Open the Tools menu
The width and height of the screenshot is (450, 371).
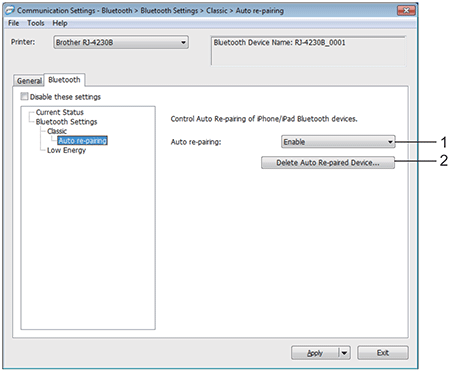(x=36, y=23)
